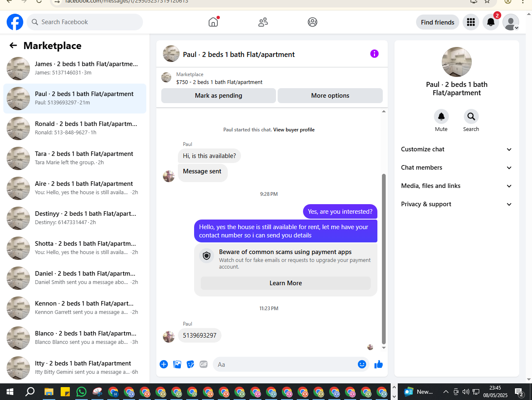Click the plus icon for more actions

pos(164,364)
